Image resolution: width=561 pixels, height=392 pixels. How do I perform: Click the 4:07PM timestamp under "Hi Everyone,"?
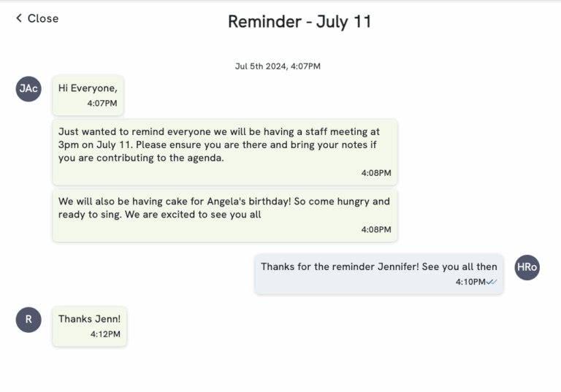[x=102, y=104]
